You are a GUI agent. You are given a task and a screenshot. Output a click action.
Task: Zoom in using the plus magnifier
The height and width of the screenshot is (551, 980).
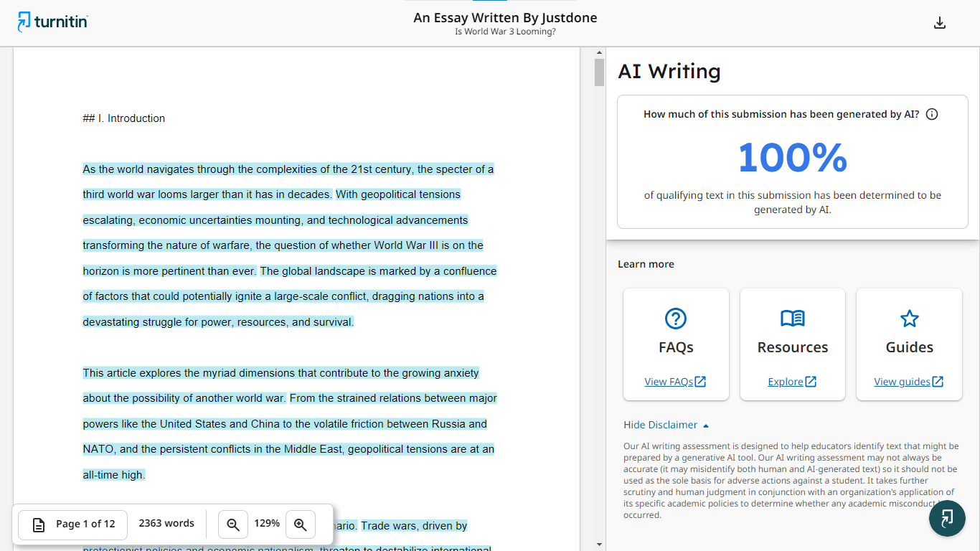tap(301, 524)
